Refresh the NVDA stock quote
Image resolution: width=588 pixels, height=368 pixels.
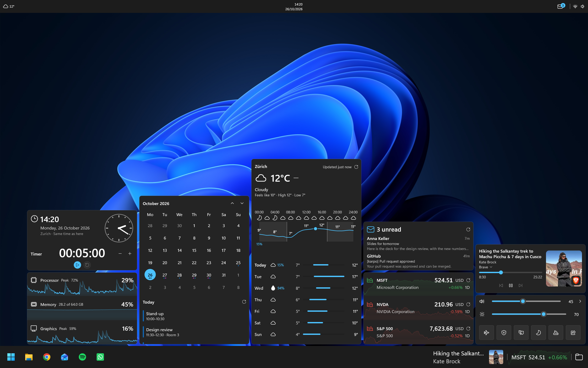[468, 304]
